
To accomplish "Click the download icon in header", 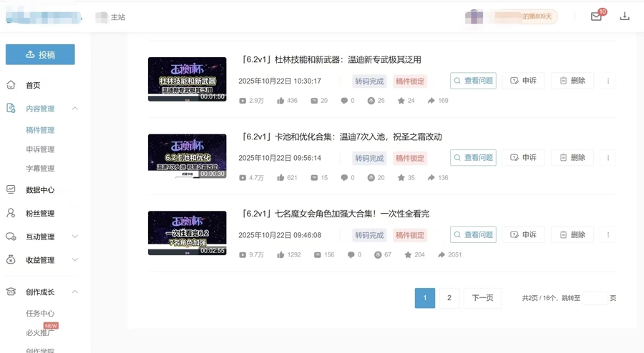I will (625, 16).
